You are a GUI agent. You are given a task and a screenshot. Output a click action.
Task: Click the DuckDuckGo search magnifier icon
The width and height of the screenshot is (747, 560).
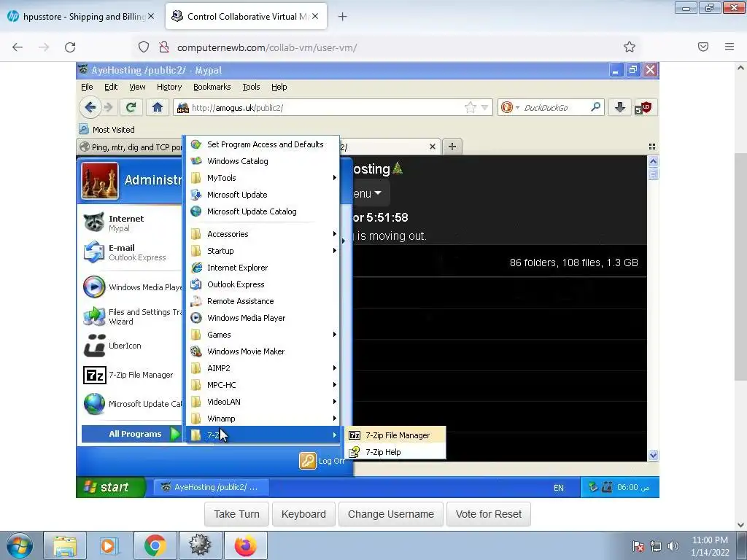coord(595,108)
